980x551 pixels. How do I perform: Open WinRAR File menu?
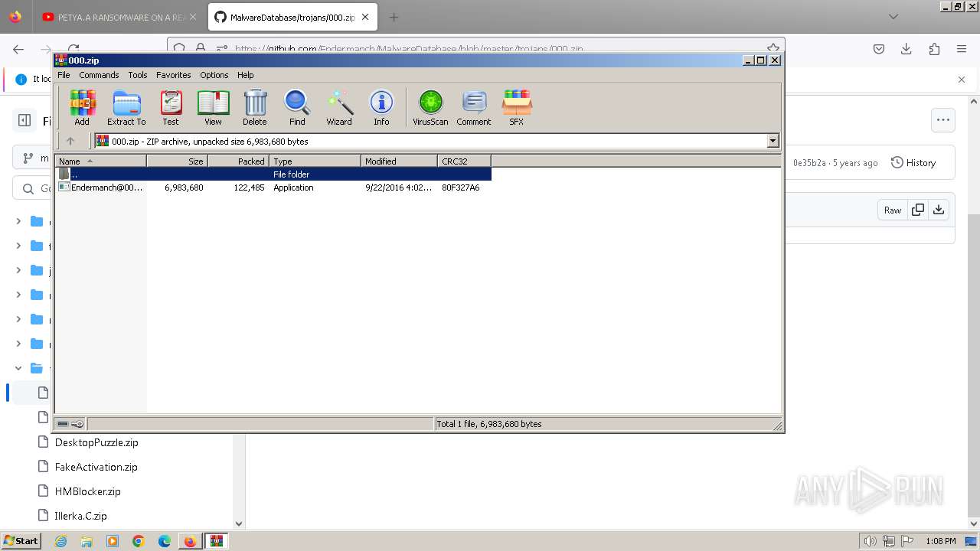[x=64, y=75]
